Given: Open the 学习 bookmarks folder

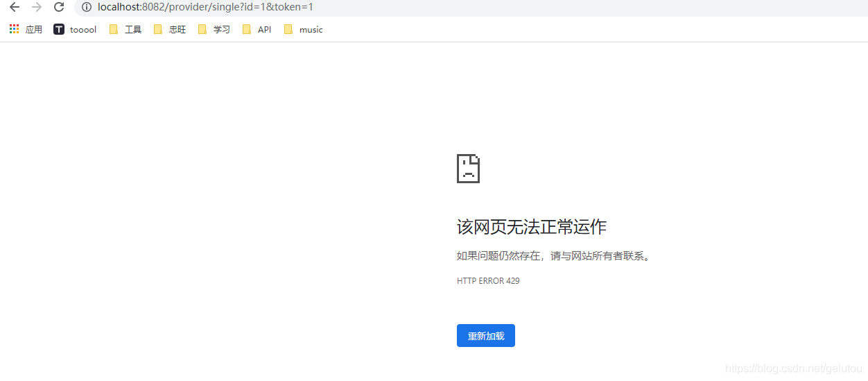Looking at the screenshot, I should 214,29.
